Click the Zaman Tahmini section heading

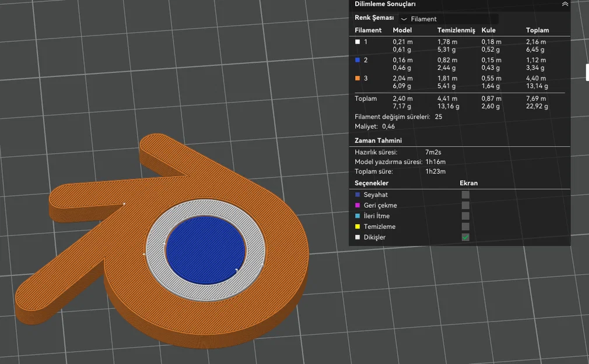pos(378,140)
